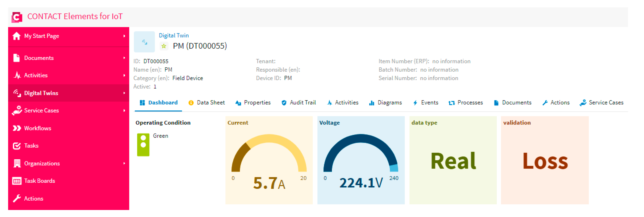Viewport: 644px width, 217px height.
Task: Click the Digital Twin breadcrumb link
Action: coord(174,36)
